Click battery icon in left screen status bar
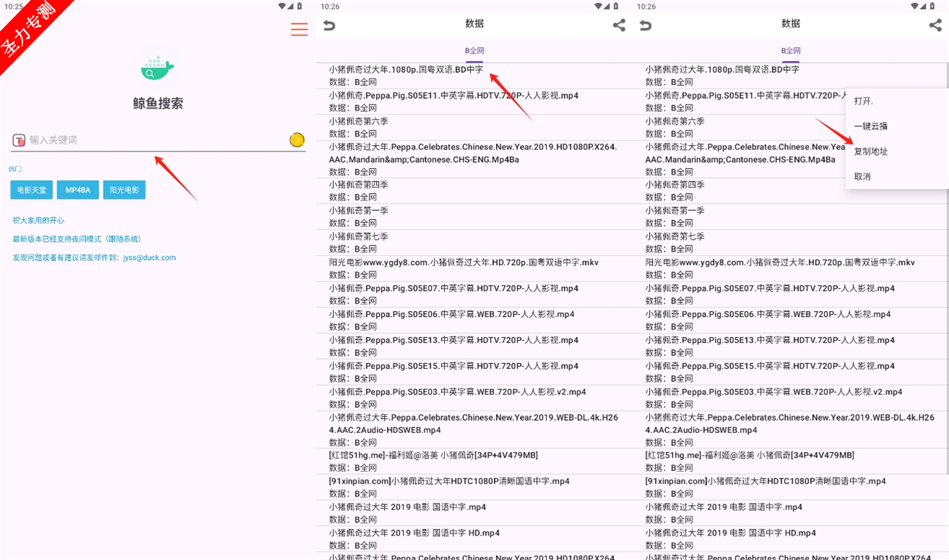The height and width of the screenshot is (560, 949). [x=300, y=6]
